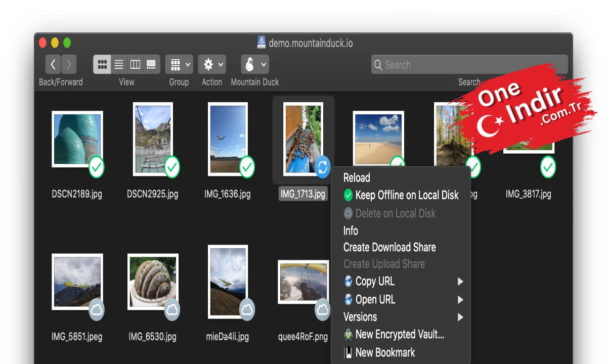Click the file name IMG_1636.jpg
This screenshot has width=607, height=364.
[228, 194]
